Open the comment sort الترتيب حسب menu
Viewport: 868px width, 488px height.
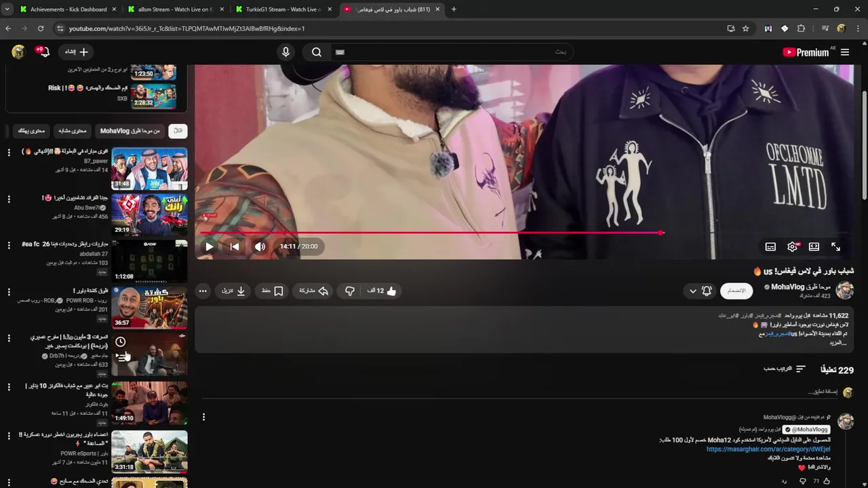point(785,369)
